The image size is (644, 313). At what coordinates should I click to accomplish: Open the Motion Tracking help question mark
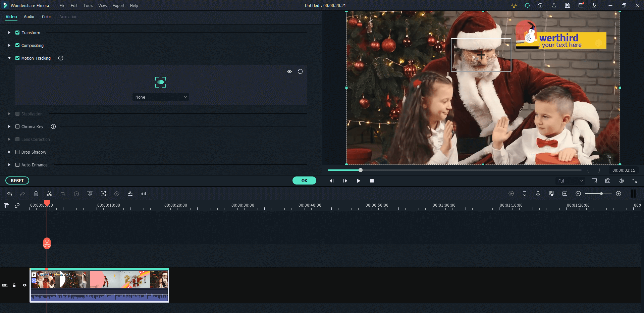click(61, 58)
